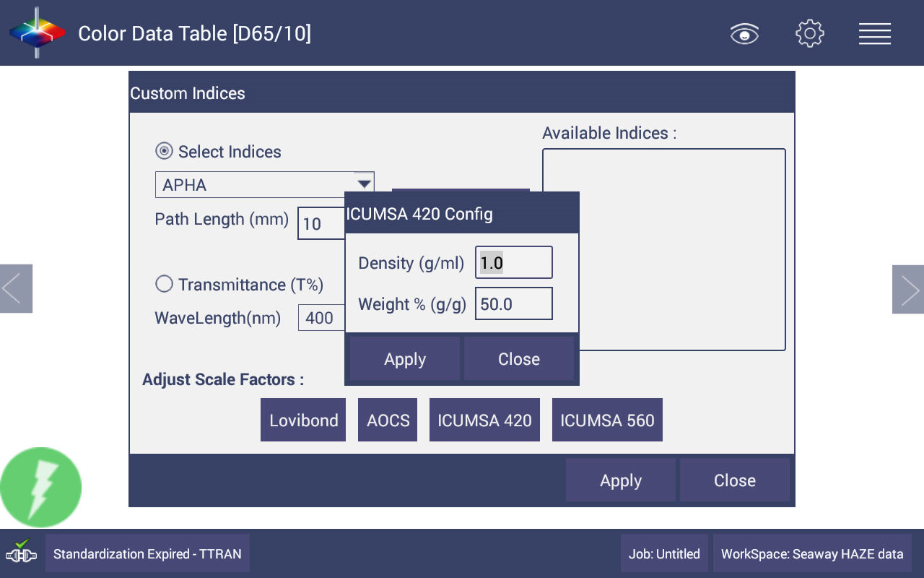Open the hamburger menu
Screen dimensions: 924x578
874,34
